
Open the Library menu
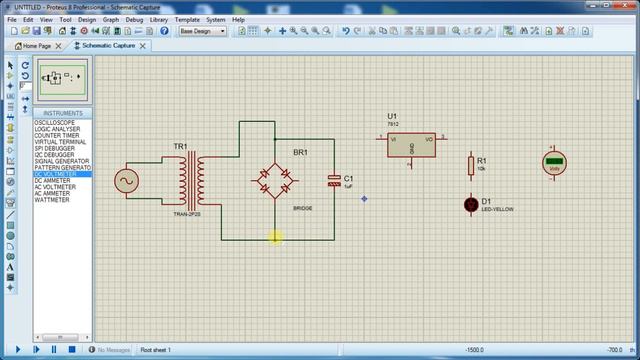coord(159,20)
